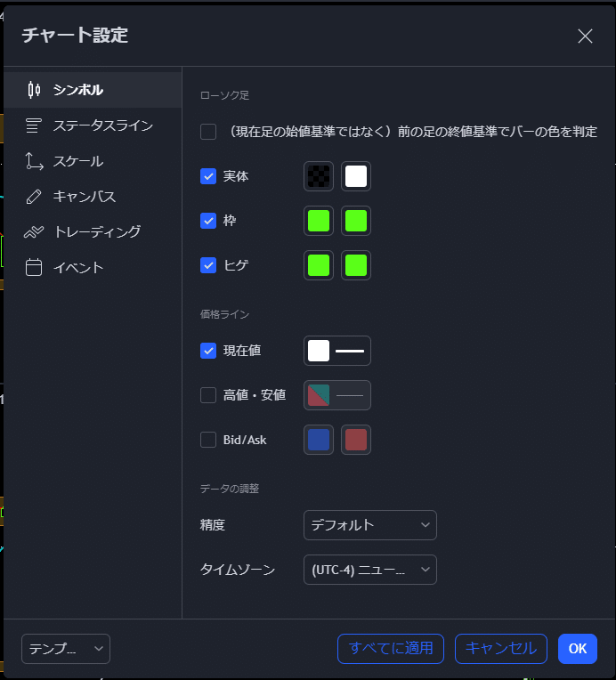Screen dimensions: 616x680
Task: Click the axis arrows icon beside スケール
Action: click(34, 161)
